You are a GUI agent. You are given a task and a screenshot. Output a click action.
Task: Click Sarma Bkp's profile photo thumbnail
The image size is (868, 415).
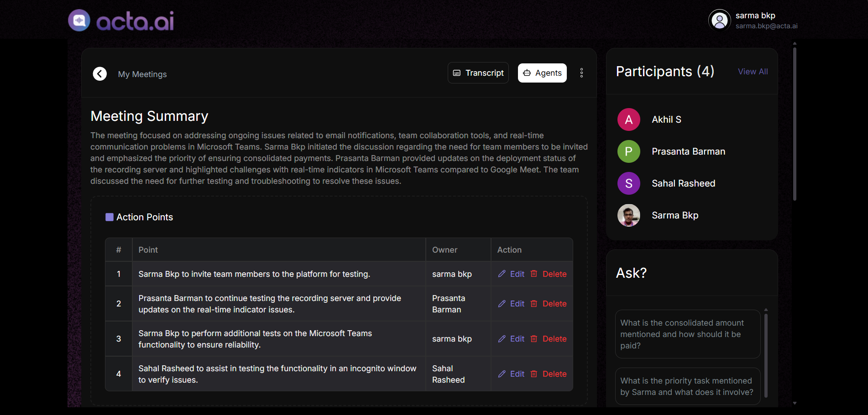pos(628,215)
